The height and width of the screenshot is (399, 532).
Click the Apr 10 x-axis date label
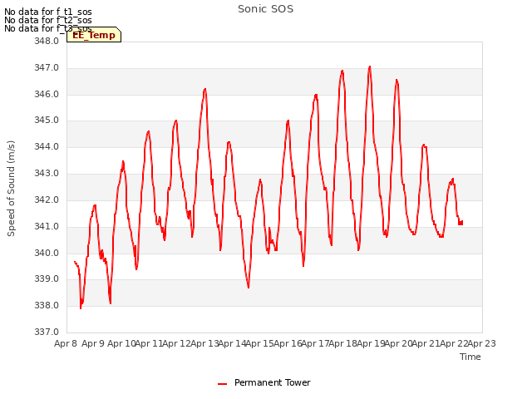pyautogui.click(x=121, y=343)
